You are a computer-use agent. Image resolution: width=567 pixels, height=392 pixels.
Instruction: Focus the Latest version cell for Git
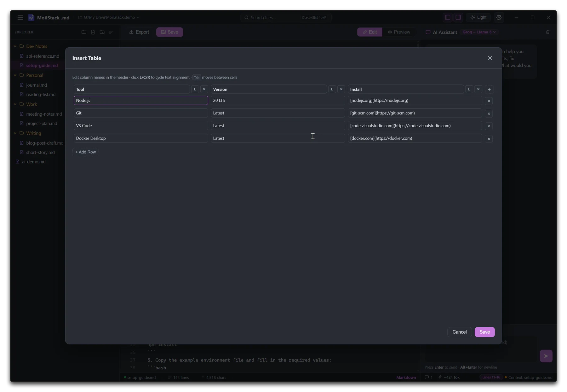(x=278, y=113)
